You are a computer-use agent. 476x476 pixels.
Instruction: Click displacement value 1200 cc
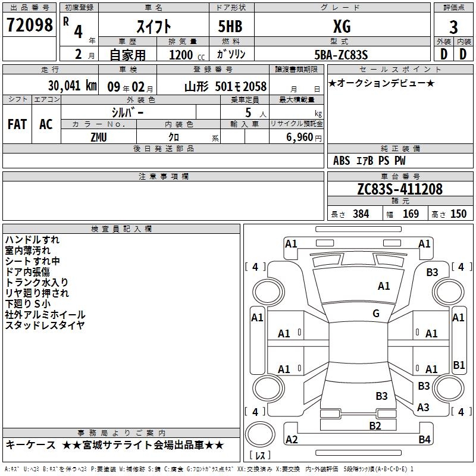pos(187,55)
